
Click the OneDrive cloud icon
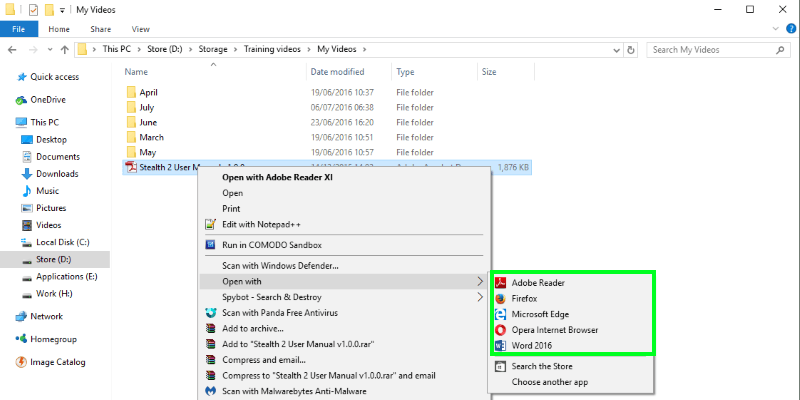[21, 100]
